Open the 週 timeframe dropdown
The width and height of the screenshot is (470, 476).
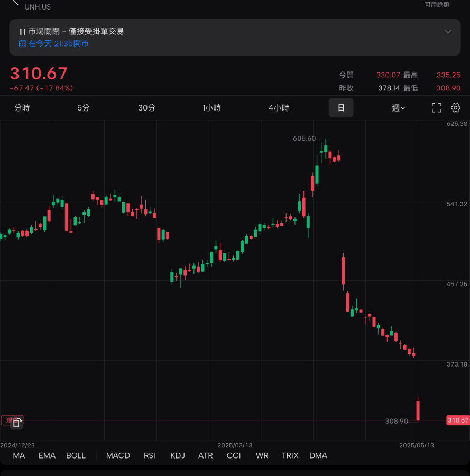click(x=398, y=108)
